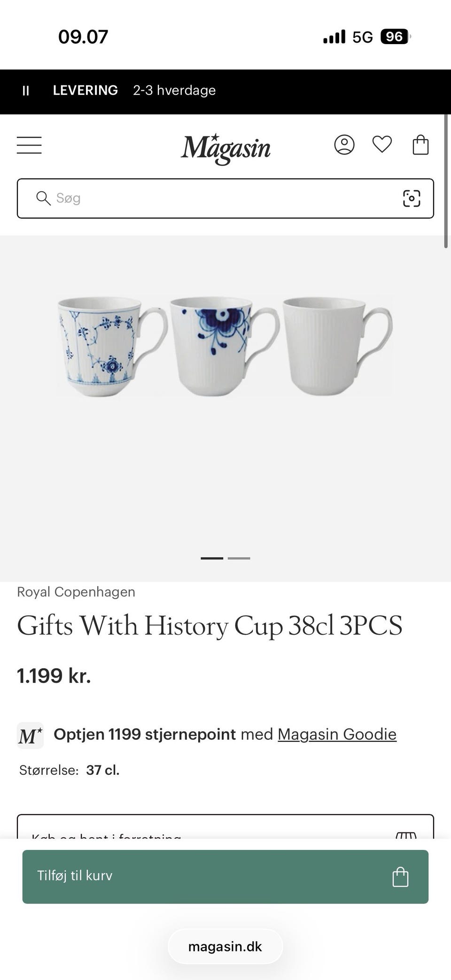Screen dimensions: 451x980
Task: Click the magnifier search icon
Action: coord(43,198)
